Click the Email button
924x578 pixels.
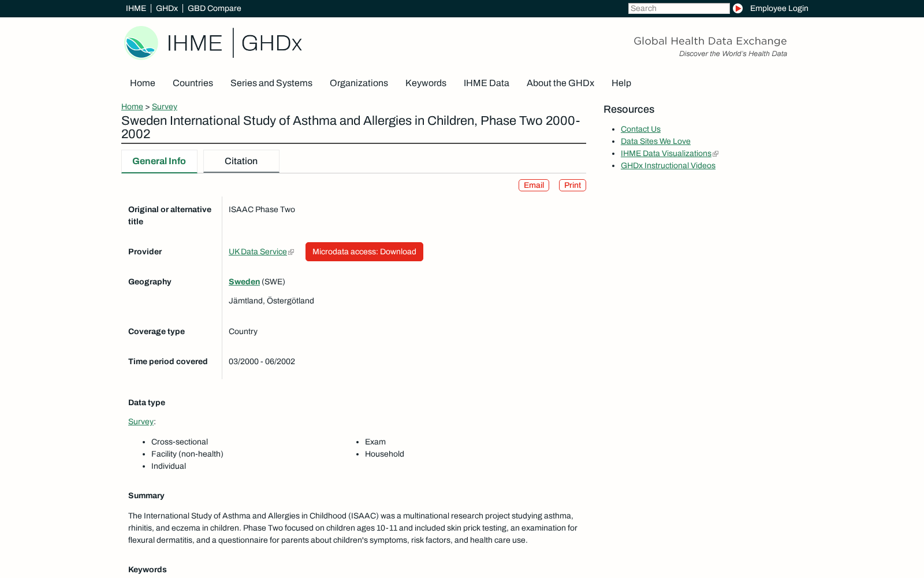pos(534,185)
